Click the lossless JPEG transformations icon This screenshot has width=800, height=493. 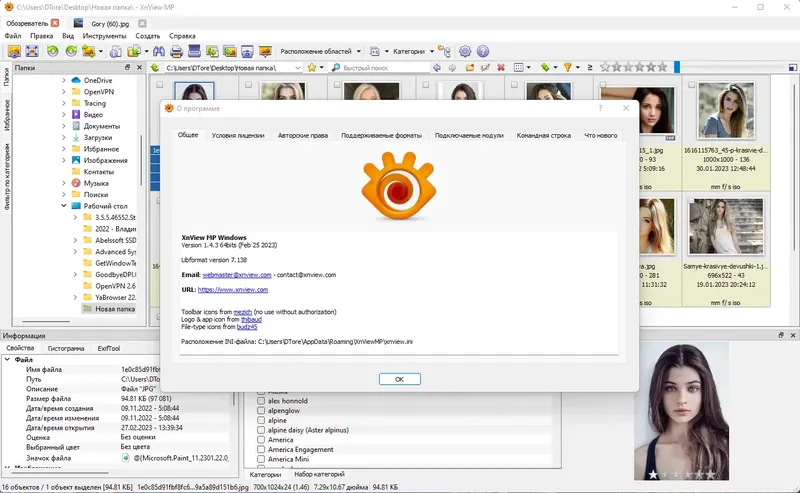(89, 51)
